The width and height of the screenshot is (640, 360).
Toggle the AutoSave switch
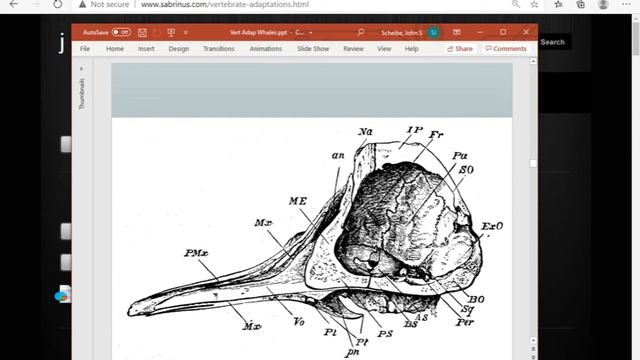pos(121,32)
